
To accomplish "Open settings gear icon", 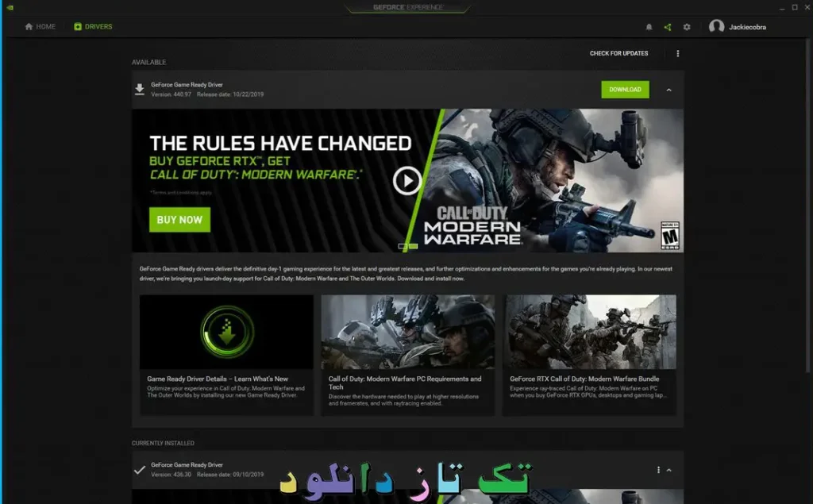I will pos(687,27).
